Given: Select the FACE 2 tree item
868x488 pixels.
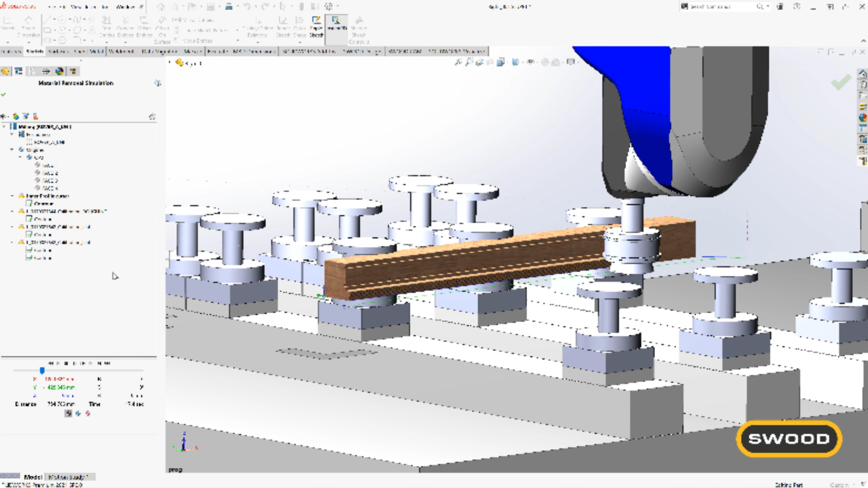Looking at the screenshot, I should point(47,173).
